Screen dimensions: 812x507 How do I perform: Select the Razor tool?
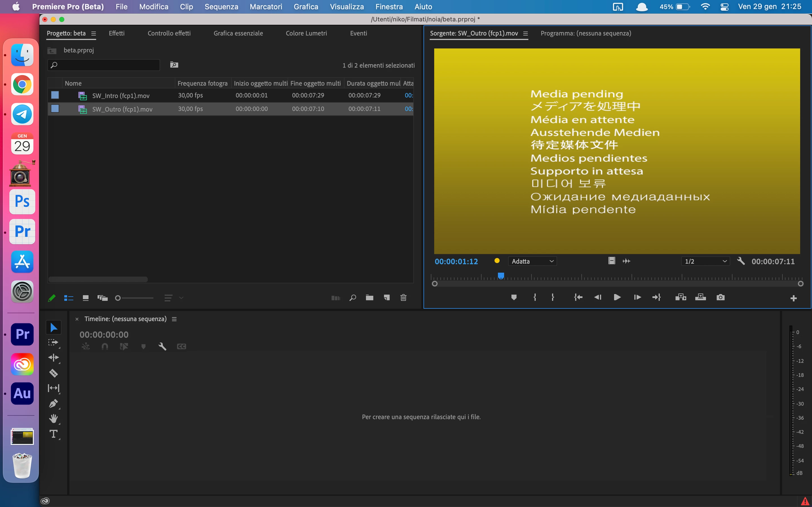pyautogui.click(x=53, y=373)
